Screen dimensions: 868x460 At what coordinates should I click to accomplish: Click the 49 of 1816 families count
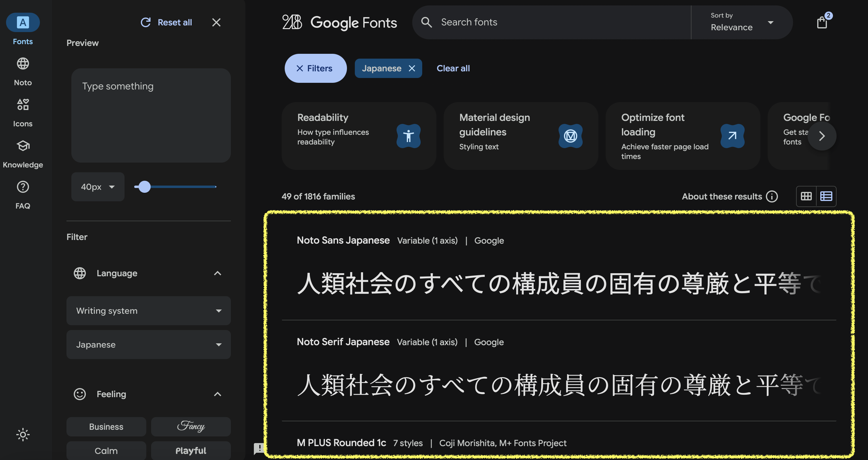318,196
